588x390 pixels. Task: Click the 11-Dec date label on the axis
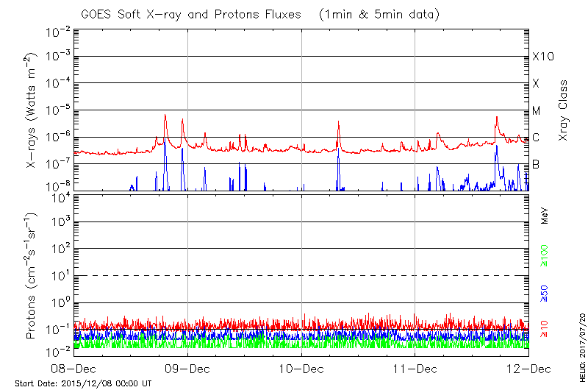click(x=415, y=368)
